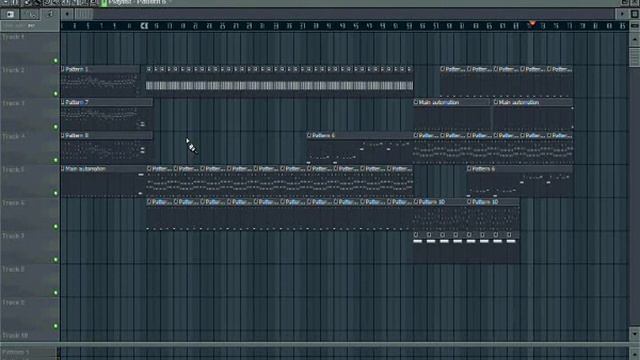The height and width of the screenshot is (360, 640).
Task: Select the Track 1 label
Action: (x=13, y=37)
